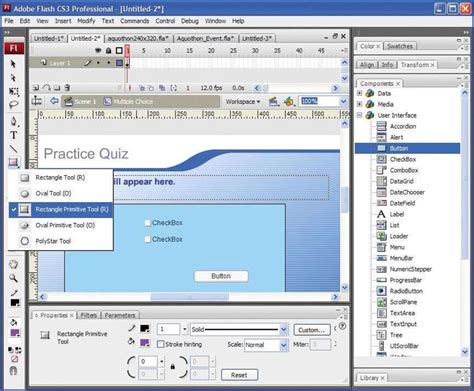Switch to the Filters tab

(89, 315)
